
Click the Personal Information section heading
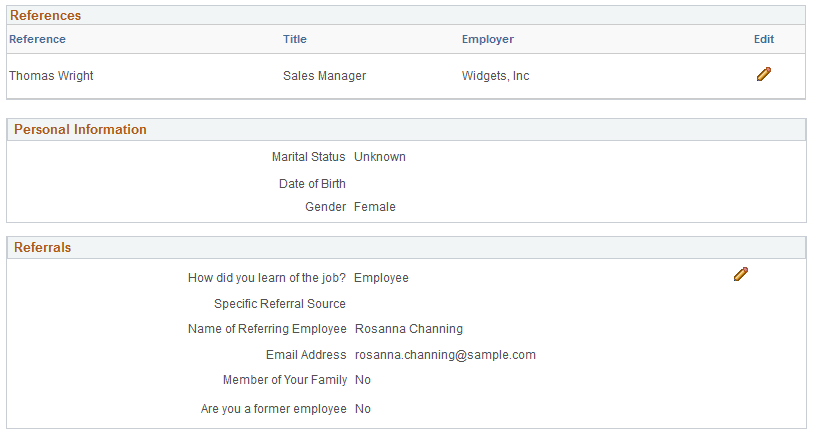[80, 130]
